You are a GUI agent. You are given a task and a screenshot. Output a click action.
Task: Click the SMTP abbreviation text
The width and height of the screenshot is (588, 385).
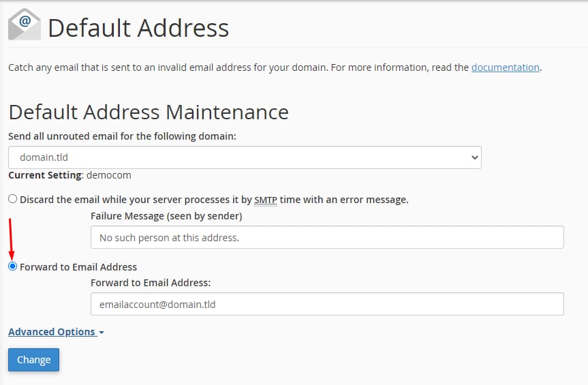coord(266,200)
